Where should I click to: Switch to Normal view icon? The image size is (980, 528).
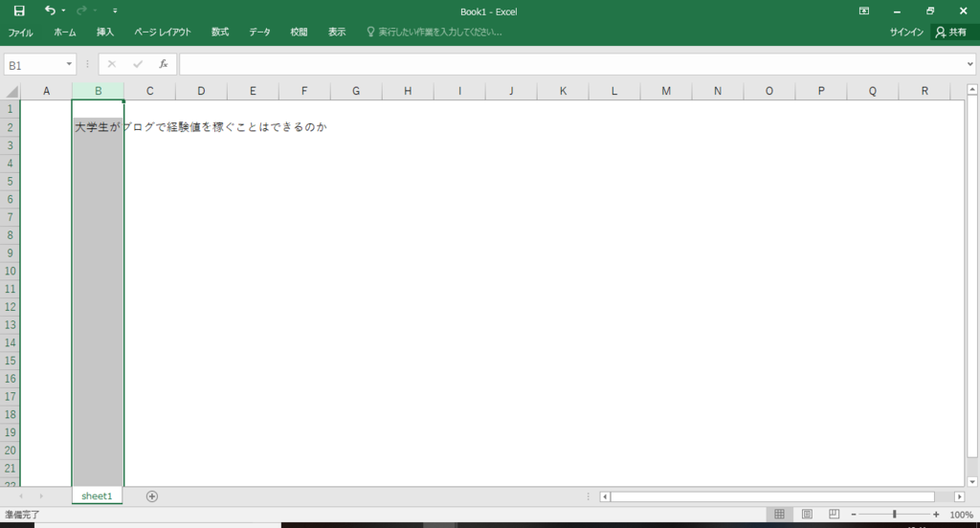click(x=779, y=515)
